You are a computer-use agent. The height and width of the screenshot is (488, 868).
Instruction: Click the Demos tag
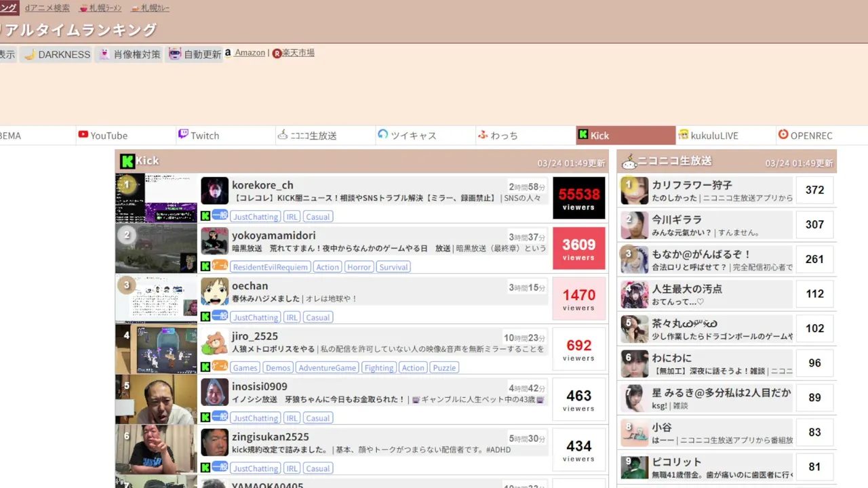(x=278, y=367)
